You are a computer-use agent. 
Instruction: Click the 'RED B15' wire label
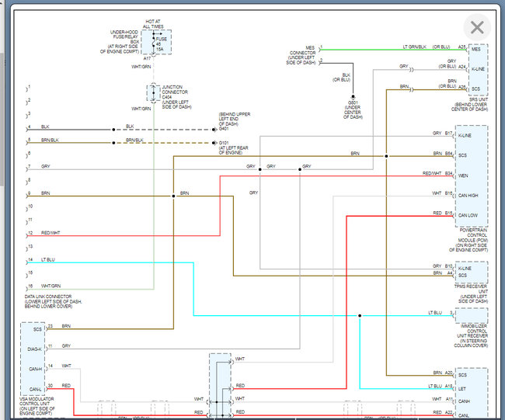coord(443,213)
